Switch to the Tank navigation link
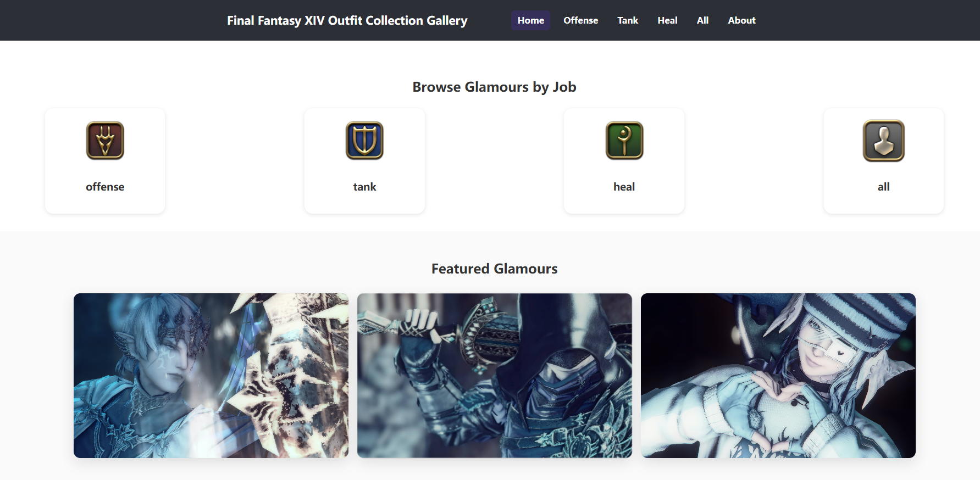 628,20
